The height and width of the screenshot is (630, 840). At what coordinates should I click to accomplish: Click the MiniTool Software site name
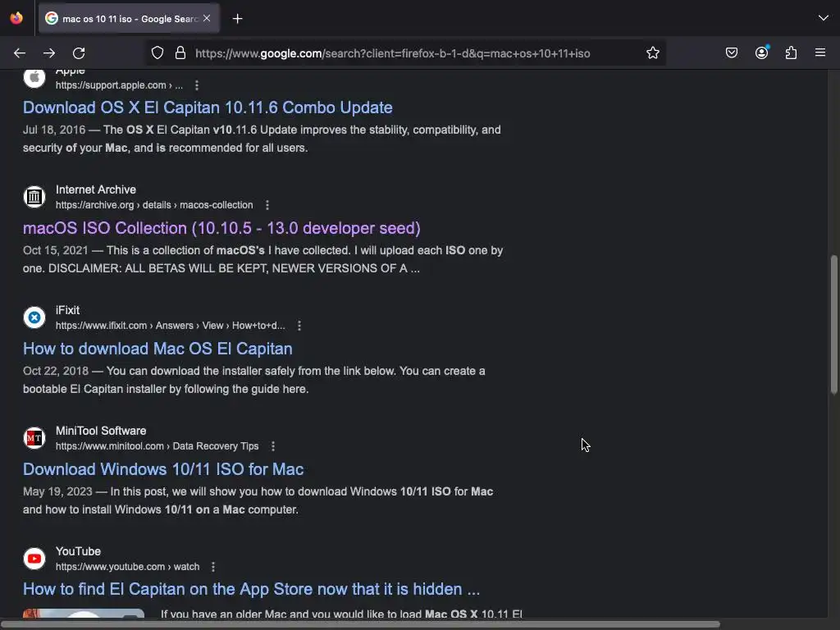pos(101,431)
